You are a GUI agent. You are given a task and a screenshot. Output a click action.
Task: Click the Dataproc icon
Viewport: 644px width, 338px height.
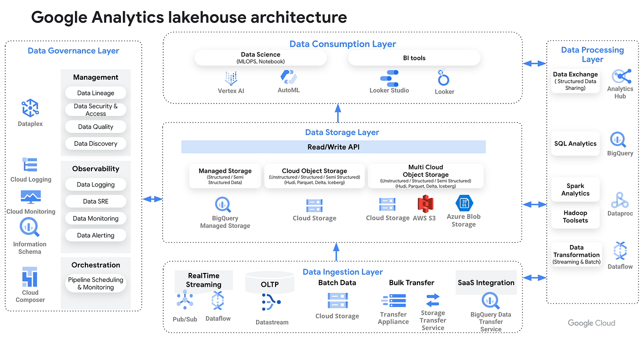coord(619,201)
